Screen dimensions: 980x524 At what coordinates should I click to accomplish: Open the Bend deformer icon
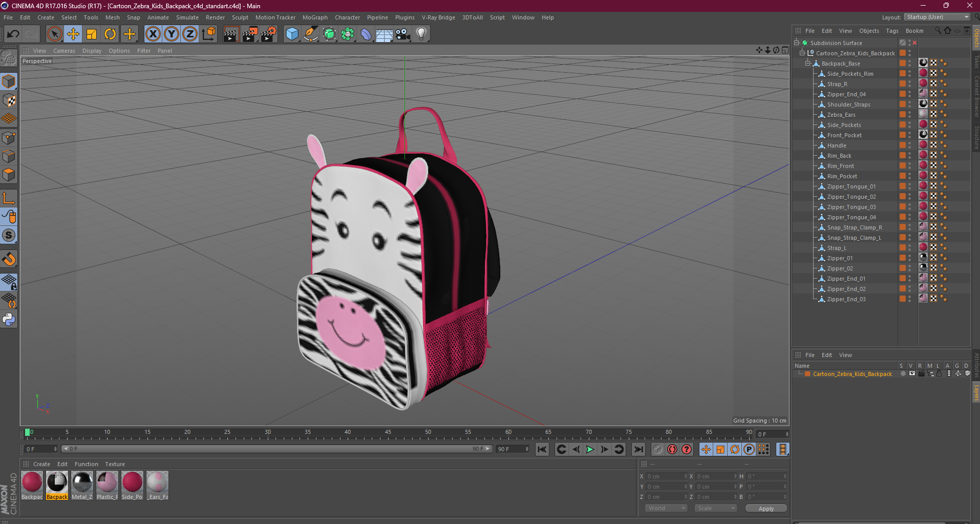click(x=366, y=34)
